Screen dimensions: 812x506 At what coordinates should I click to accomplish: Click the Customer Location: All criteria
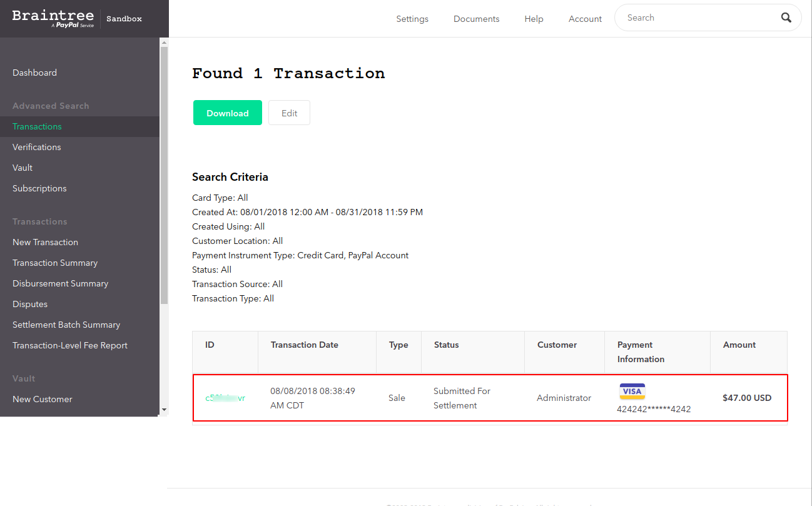tap(238, 241)
